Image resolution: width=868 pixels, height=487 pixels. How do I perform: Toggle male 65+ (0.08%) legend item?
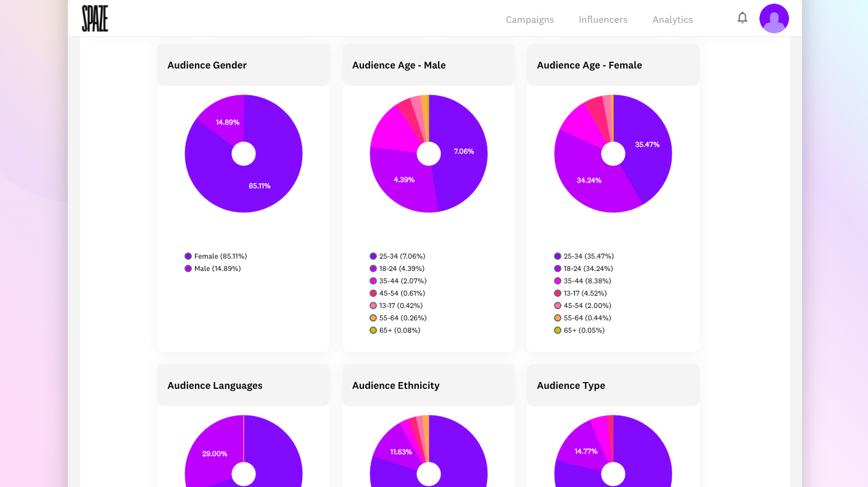[x=395, y=330]
